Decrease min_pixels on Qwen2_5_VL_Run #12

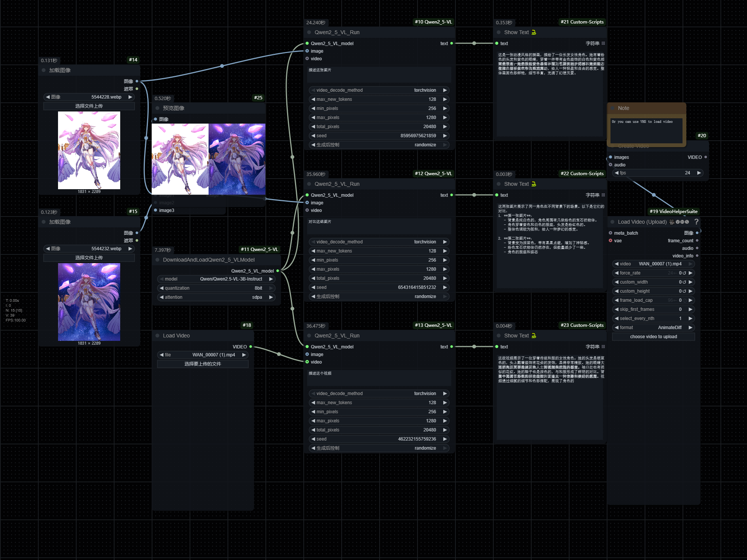(313, 260)
